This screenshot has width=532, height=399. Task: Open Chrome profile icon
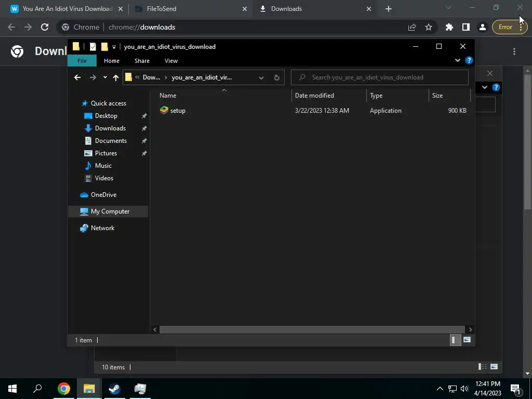pos(483,27)
